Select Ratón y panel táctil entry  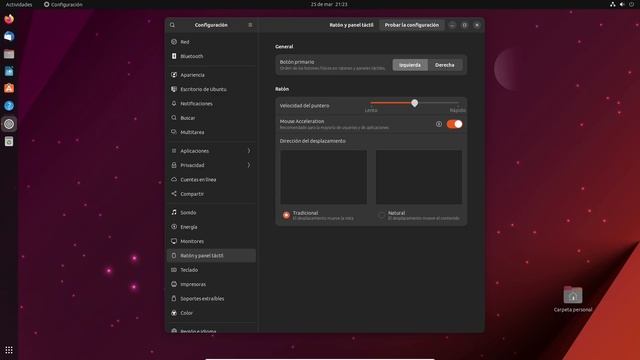coord(212,256)
